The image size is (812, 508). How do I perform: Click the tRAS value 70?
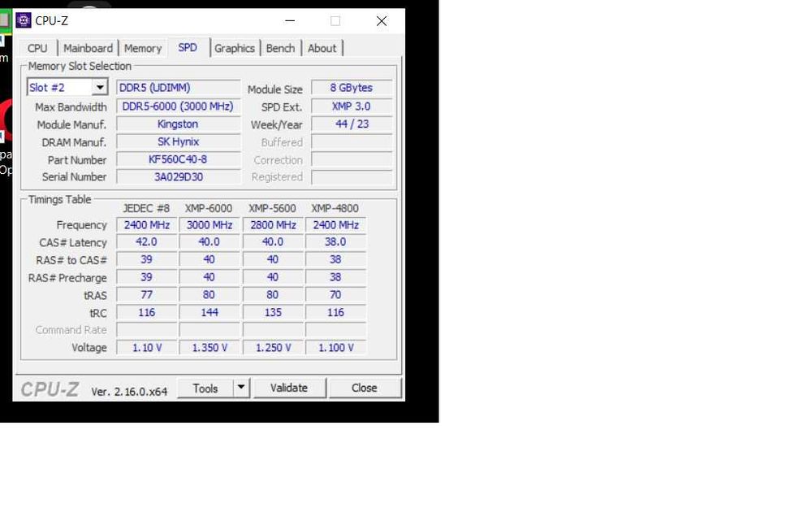pyautogui.click(x=335, y=295)
